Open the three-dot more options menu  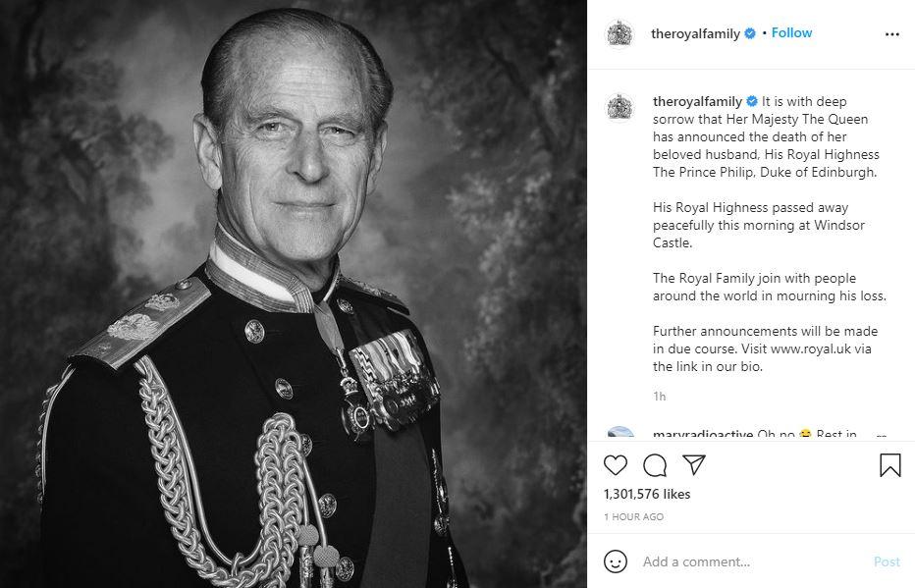[891, 33]
